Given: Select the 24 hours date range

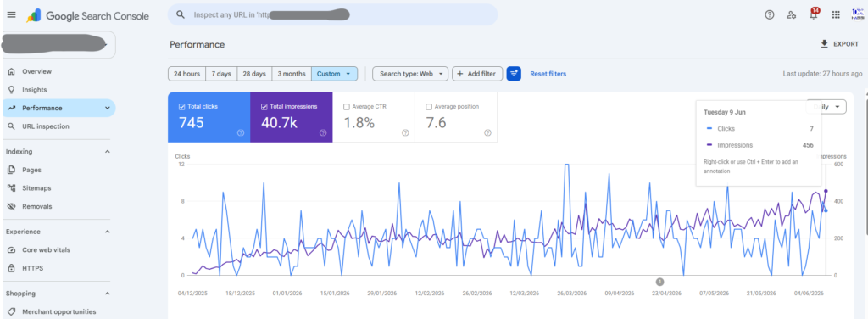Looking at the screenshot, I should click(186, 74).
